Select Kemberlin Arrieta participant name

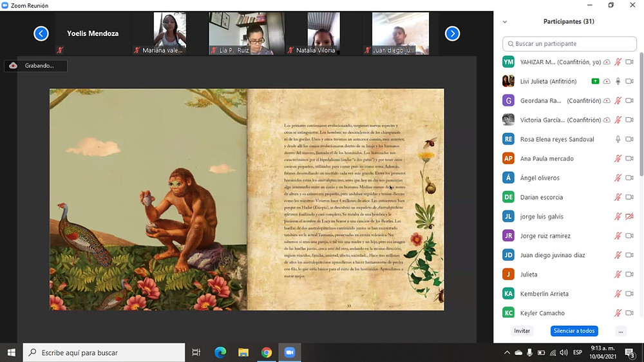tap(544, 294)
